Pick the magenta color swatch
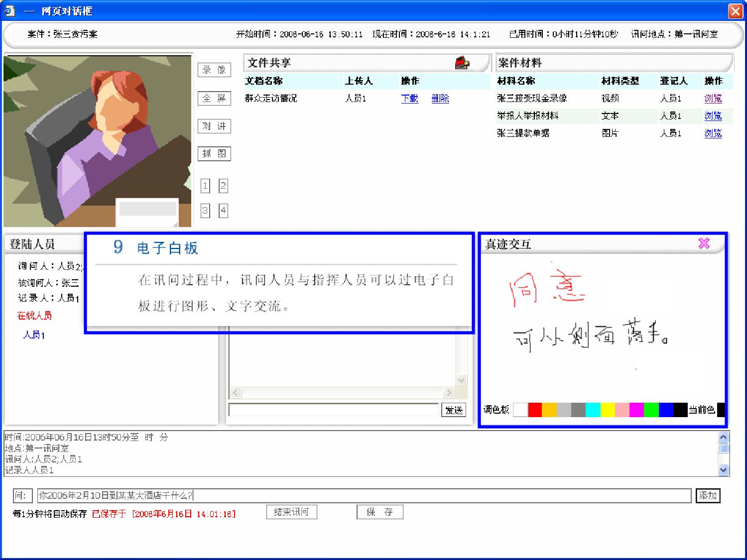 636,410
